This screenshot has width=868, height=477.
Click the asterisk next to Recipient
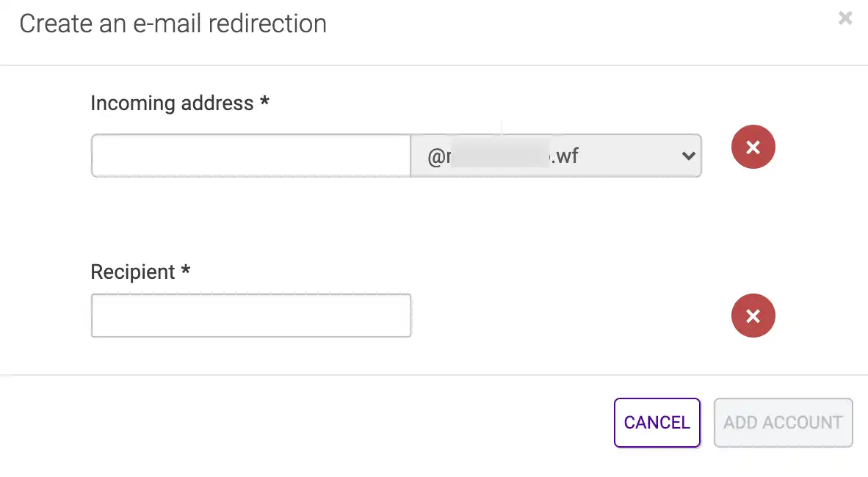point(186,269)
